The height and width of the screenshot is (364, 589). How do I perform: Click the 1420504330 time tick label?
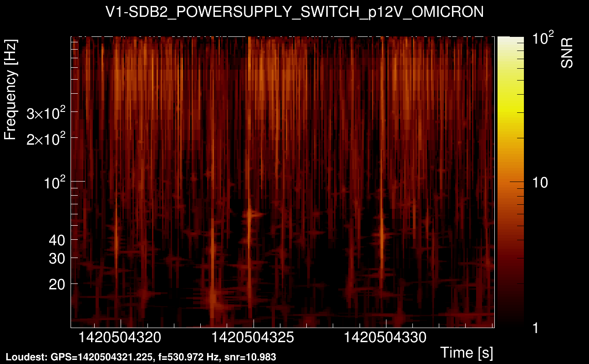click(x=386, y=338)
